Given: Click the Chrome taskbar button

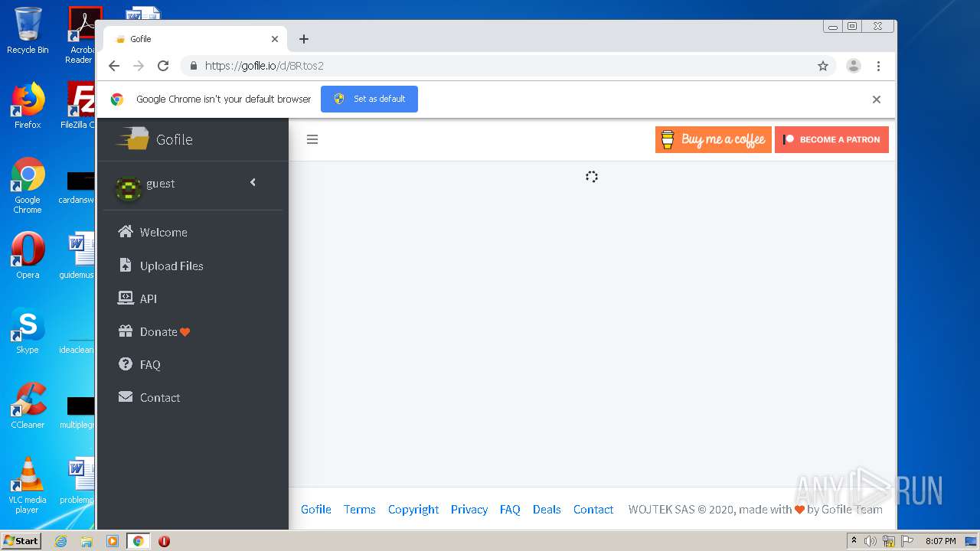Looking at the screenshot, I should pos(139,541).
